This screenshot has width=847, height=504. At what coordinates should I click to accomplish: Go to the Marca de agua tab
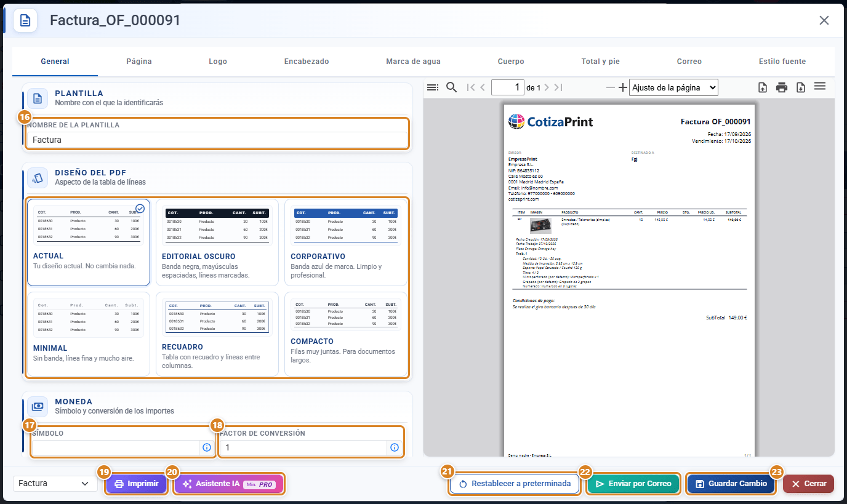[x=413, y=62]
